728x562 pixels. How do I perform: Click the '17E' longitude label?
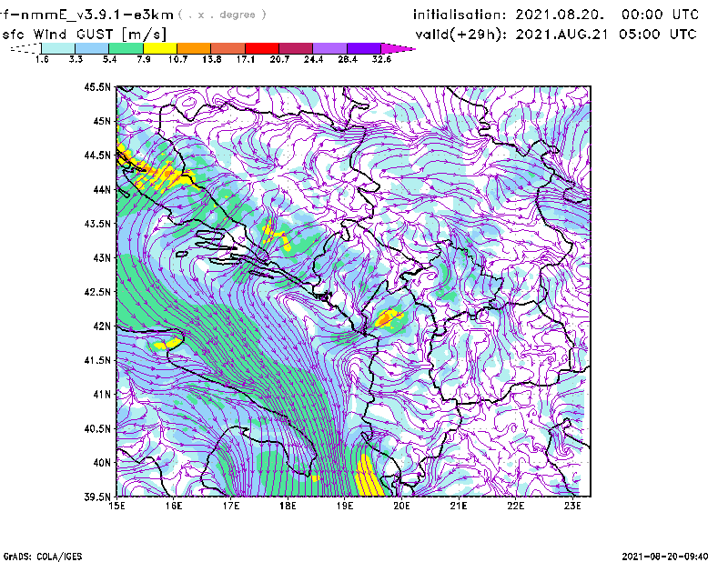tap(231, 506)
